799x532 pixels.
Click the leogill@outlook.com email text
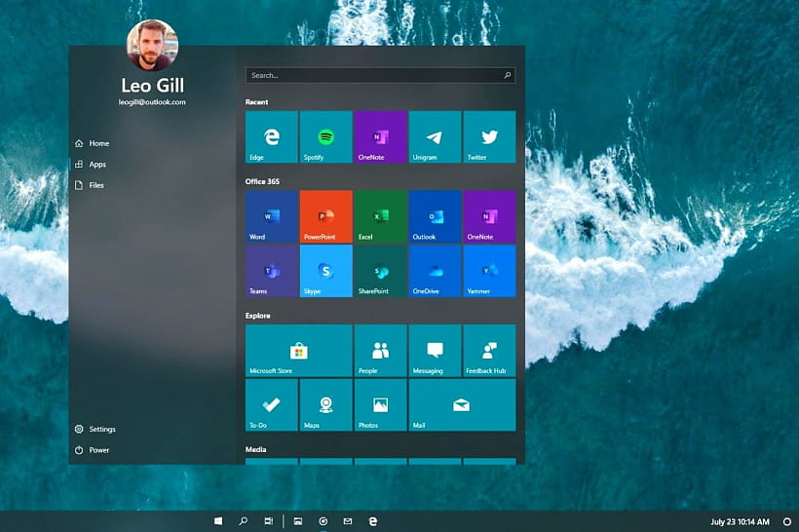pyautogui.click(x=152, y=102)
